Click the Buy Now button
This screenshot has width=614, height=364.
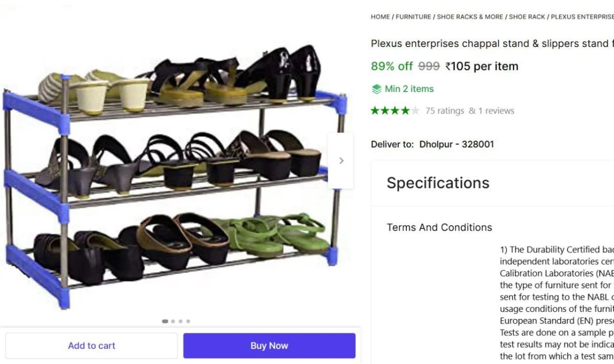[269, 346]
